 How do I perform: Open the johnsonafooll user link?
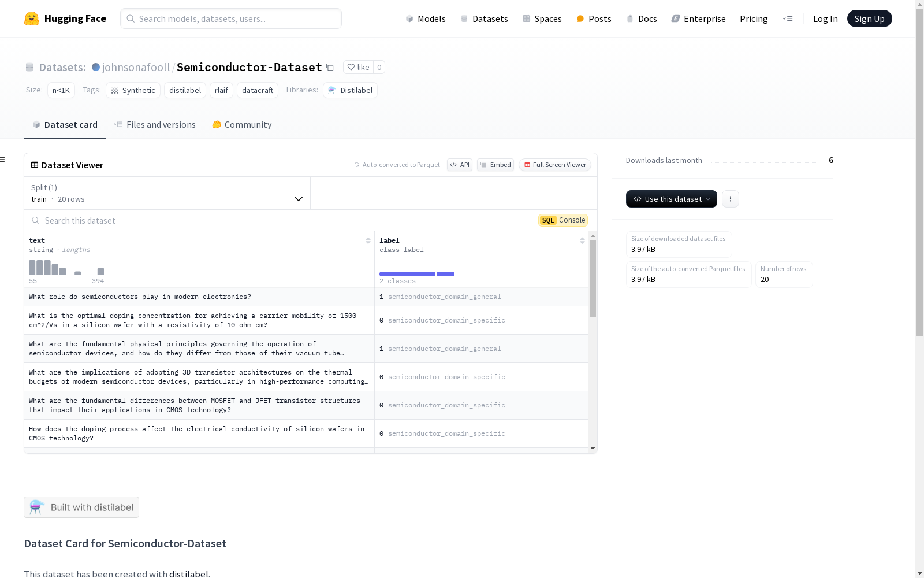[136, 67]
